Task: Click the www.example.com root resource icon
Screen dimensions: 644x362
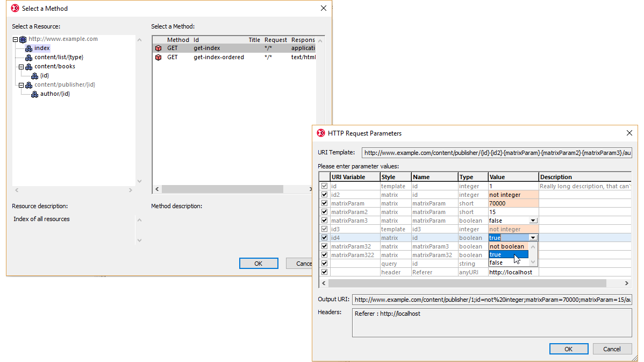Action: click(x=23, y=39)
